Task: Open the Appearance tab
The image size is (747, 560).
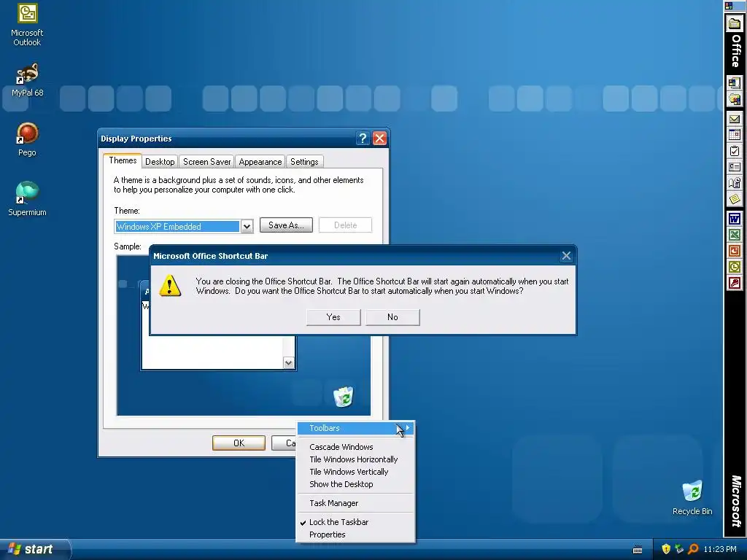Action: pyautogui.click(x=260, y=162)
